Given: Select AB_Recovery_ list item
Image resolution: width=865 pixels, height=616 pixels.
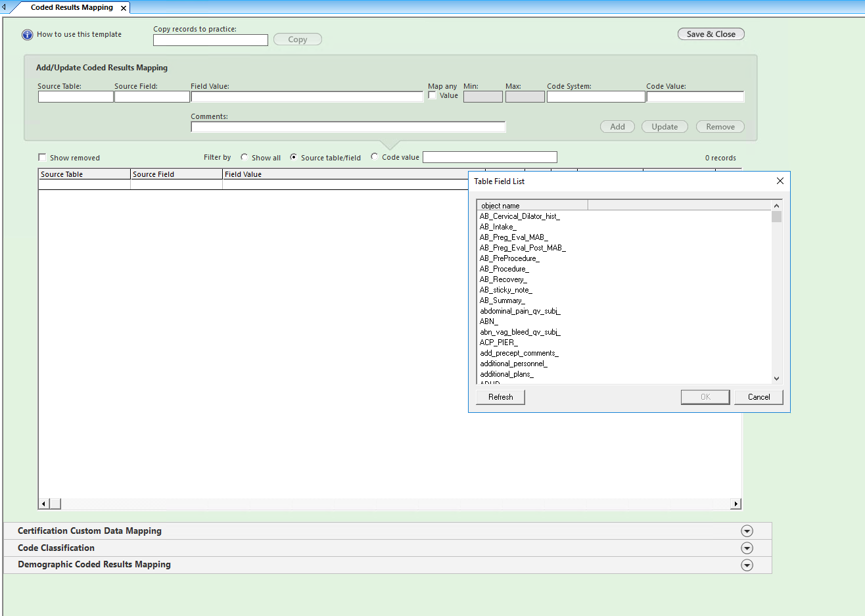Looking at the screenshot, I should click(503, 279).
